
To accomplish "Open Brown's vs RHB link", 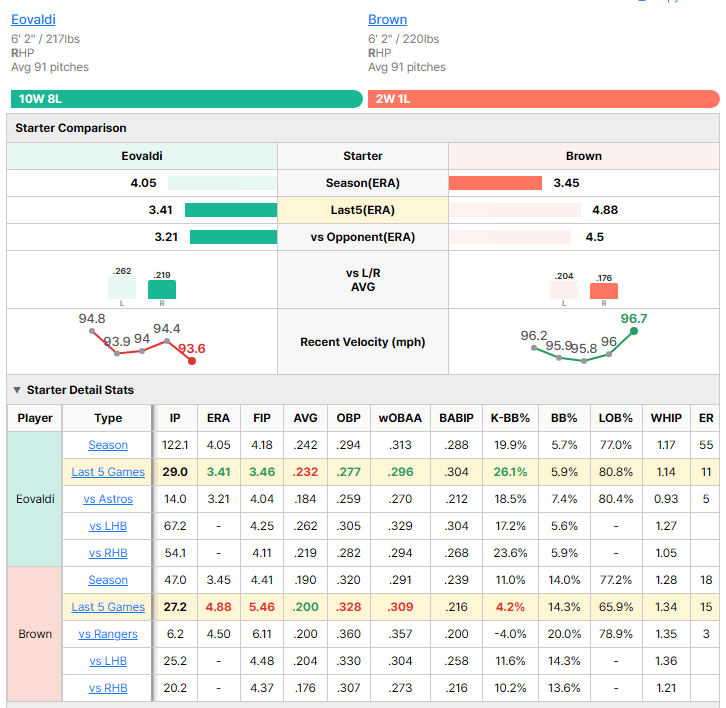I will pos(108,688).
